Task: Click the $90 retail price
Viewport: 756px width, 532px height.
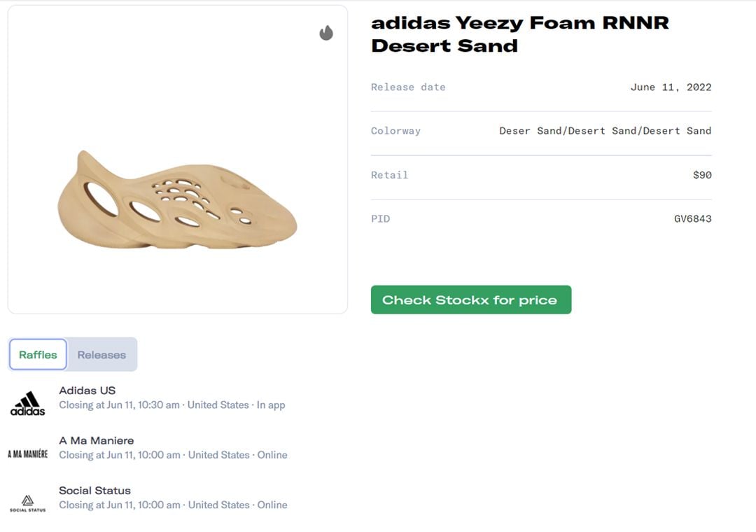Action: (702, 174)
